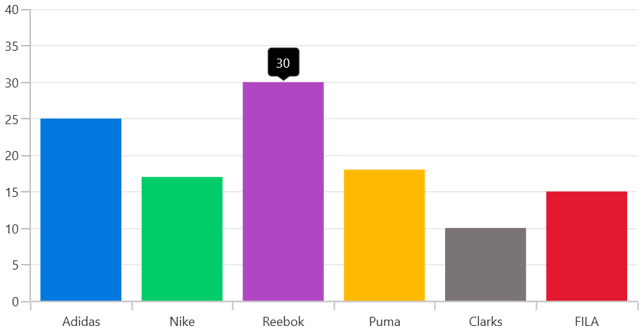Click the blue Adidas bar
The height and width of the screenshot is (333, 644).
(x=81, y=210)
